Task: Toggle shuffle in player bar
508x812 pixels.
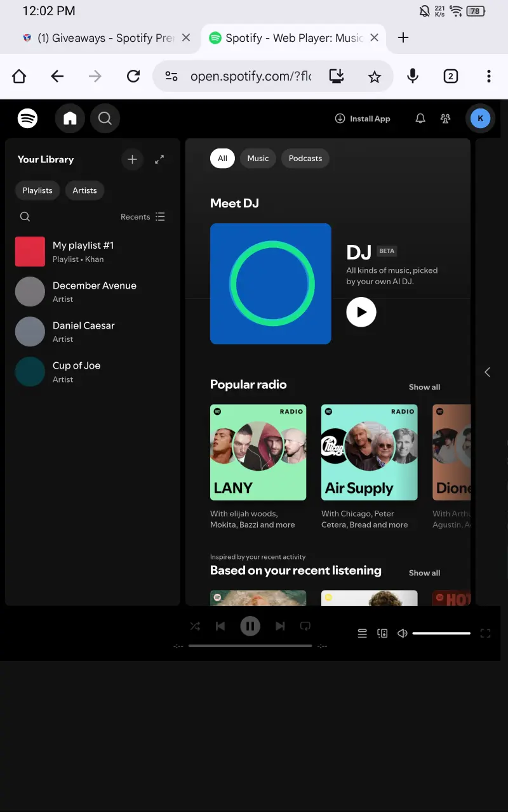Action: tap(195, 626)
